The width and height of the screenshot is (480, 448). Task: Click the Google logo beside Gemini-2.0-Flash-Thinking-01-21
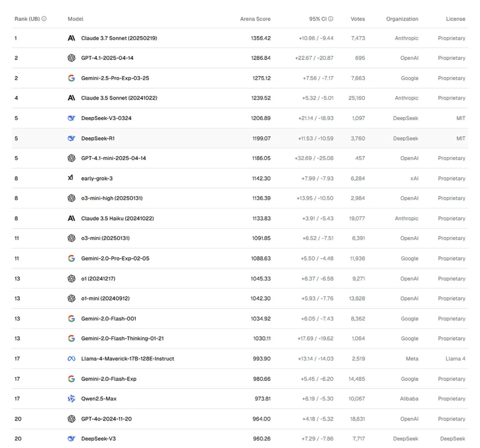pyautogui.click(x=71, y=338)
